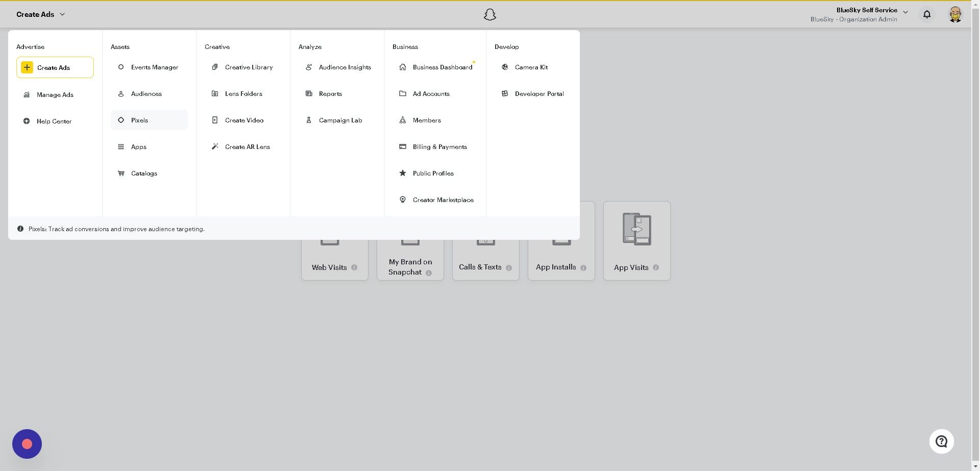Click the Audiences person icon
The image size is (980, 471).
tap(121, 94)
